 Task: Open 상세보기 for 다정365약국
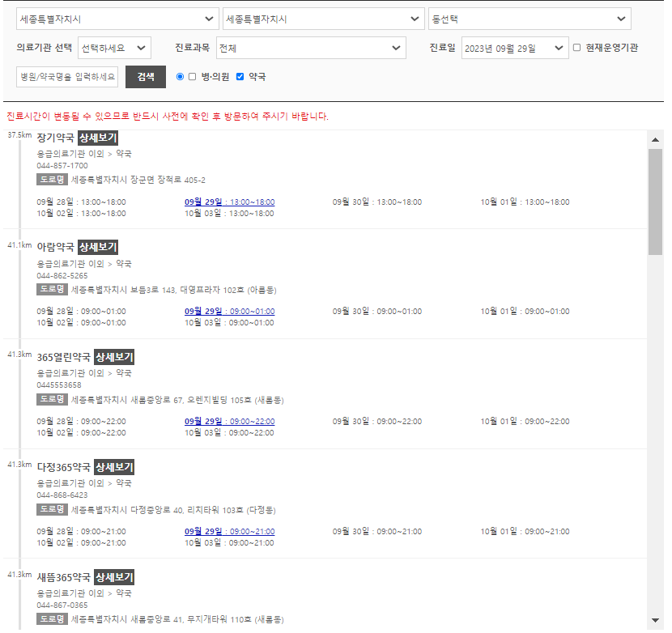click(114, 467)
